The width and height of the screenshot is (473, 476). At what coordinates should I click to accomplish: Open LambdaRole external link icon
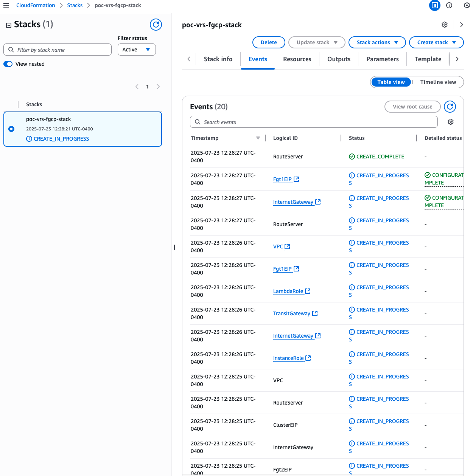click(308, 291)
